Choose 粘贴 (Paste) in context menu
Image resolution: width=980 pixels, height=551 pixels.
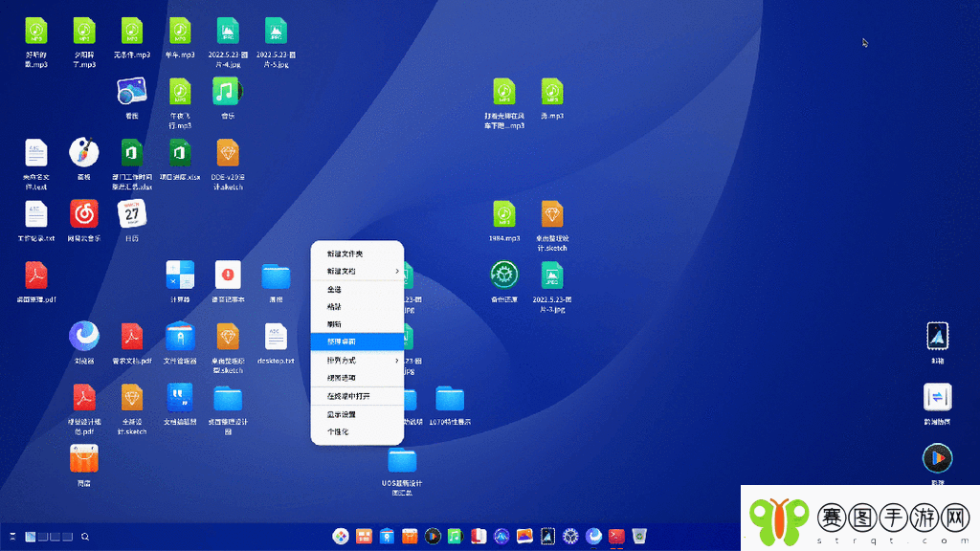coord(357,307)
